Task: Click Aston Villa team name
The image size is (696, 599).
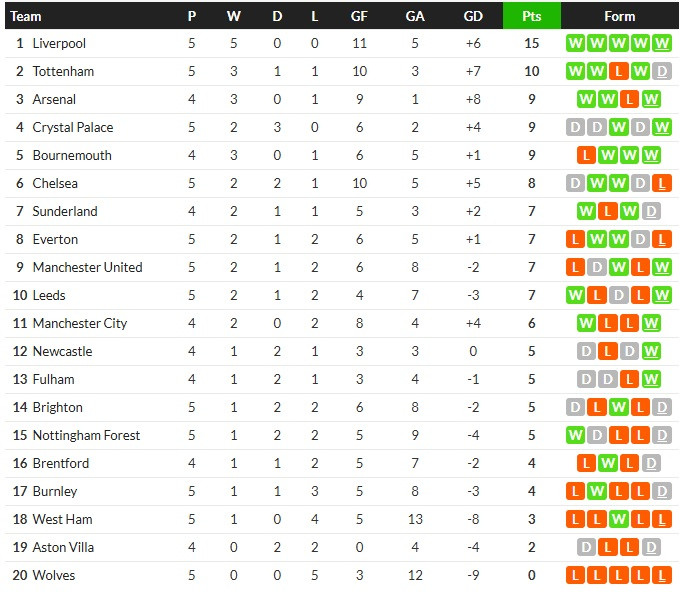Action: 63,547
